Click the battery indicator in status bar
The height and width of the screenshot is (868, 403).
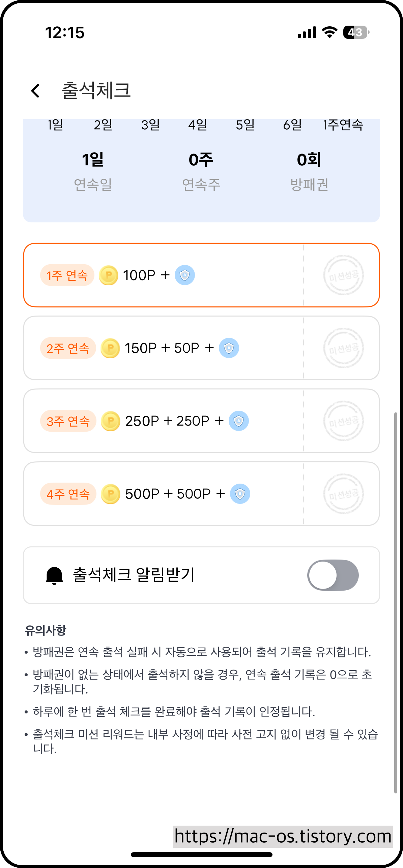(356, 32)
